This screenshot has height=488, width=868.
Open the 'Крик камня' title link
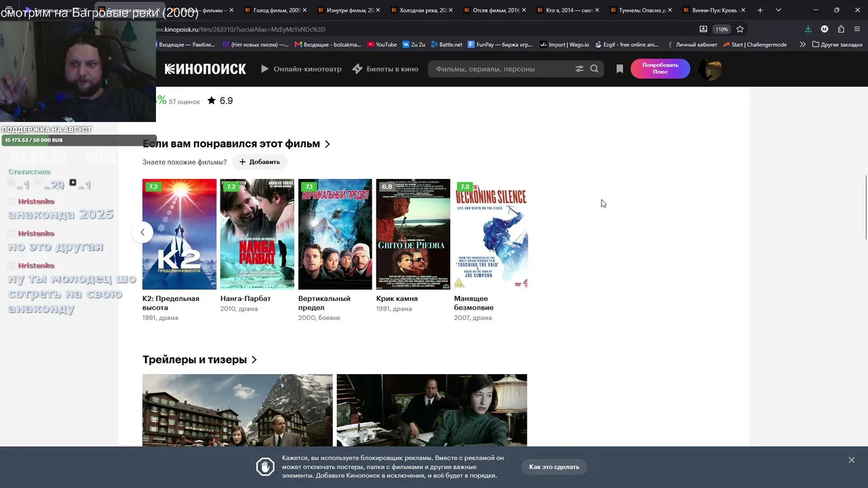tap(397, 298)
